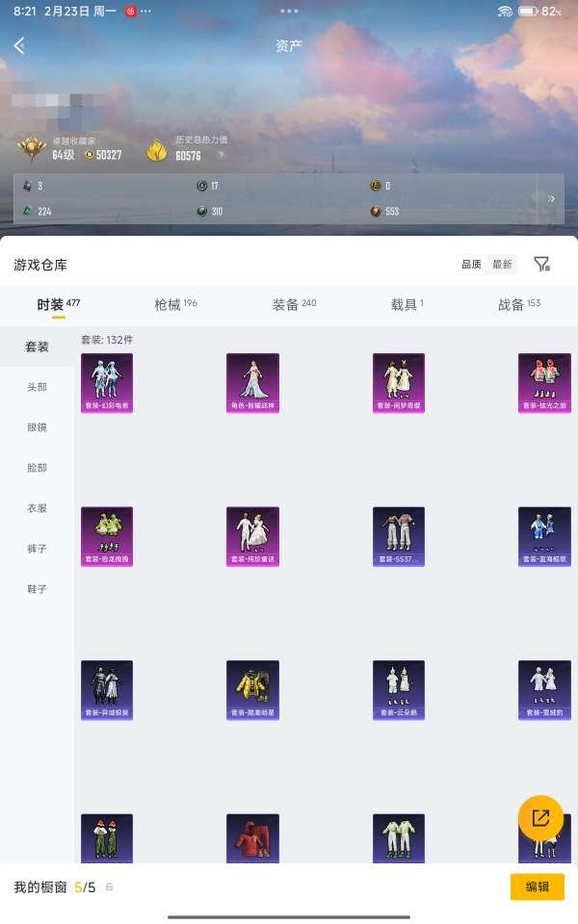Switch to the 载具 tab

(x=407, y=305)
